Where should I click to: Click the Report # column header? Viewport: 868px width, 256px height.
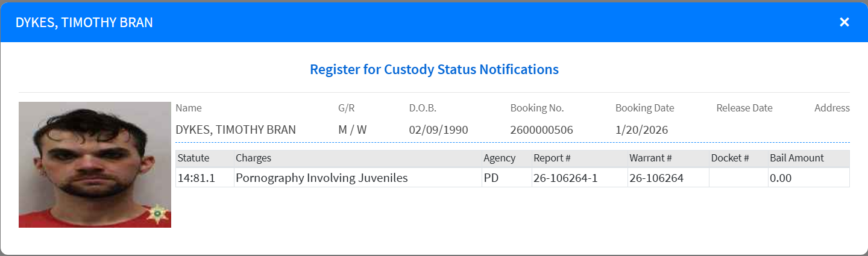click(x=552, y=158)
